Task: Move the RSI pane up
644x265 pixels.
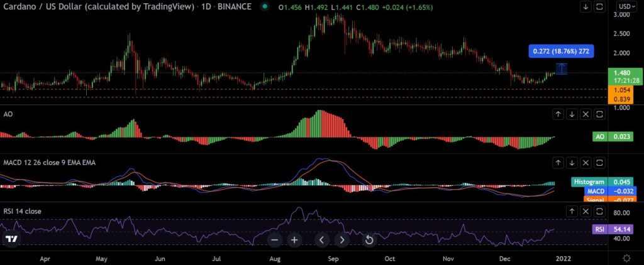Action: [572, 211]
